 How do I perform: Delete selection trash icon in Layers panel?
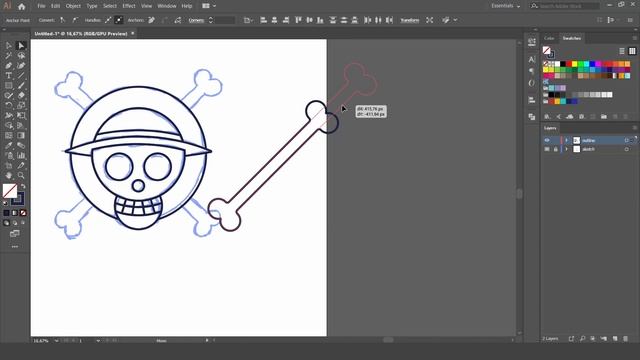click(626, 338)
